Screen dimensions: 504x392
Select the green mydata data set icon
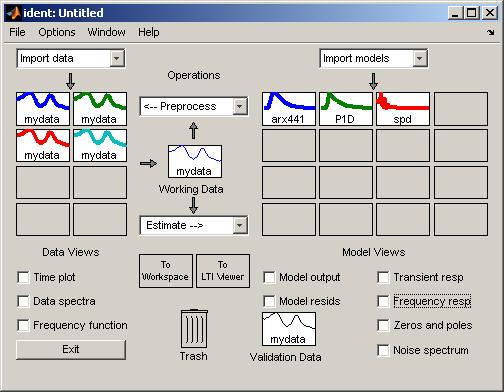pos(100,109)
